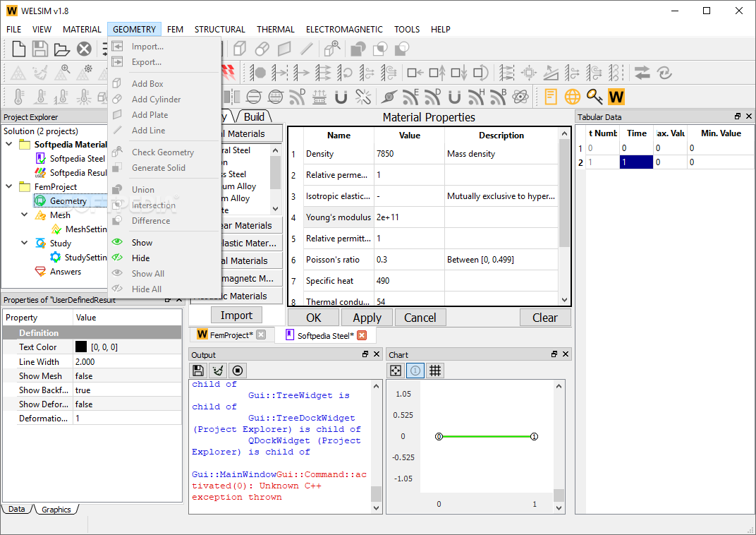Click the Open folder toolbar icon

pyautogui.click(x=62, y=49)
